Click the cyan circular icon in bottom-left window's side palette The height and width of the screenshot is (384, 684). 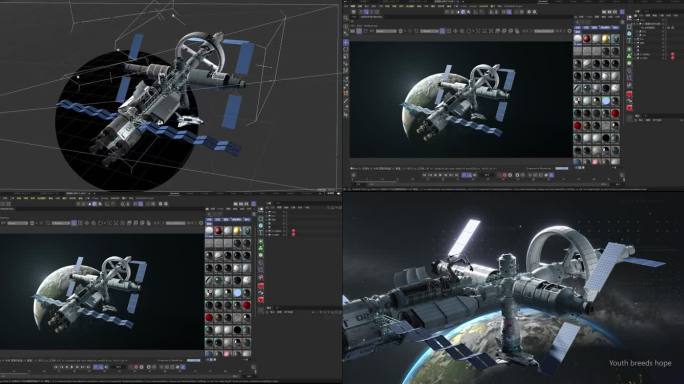tap(260, 226)
